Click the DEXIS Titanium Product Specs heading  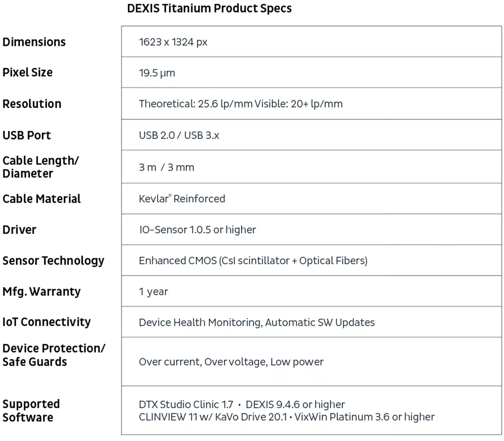pyautogui.click(x=209, y=8)
